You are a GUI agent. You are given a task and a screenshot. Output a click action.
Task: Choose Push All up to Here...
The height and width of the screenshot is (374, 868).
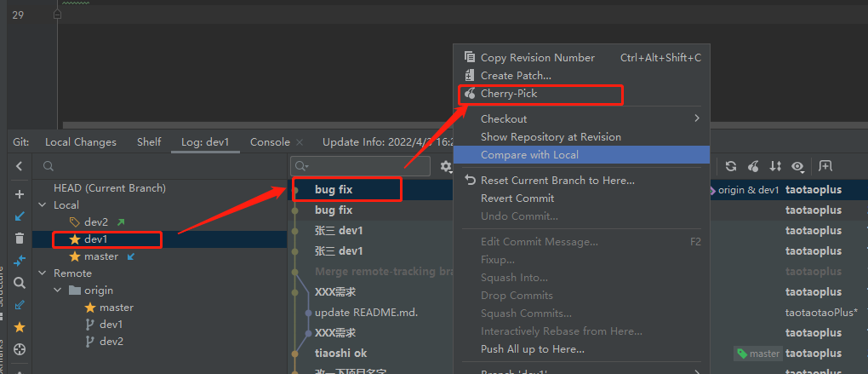[581, 349]
